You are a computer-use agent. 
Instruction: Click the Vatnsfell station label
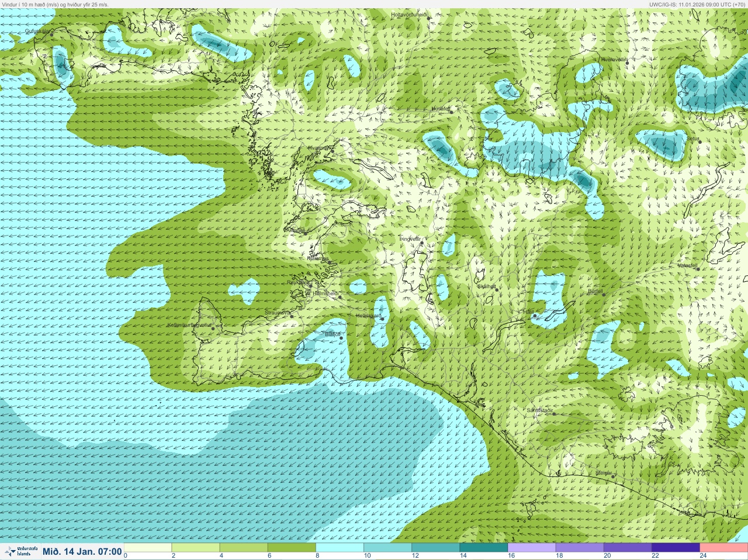[687, 265]
